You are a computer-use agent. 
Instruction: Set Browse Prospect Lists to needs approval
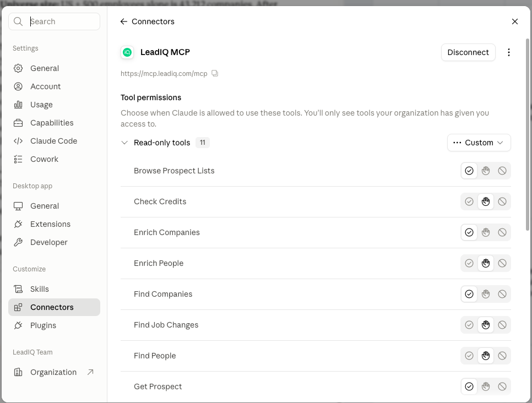point(486,171)
